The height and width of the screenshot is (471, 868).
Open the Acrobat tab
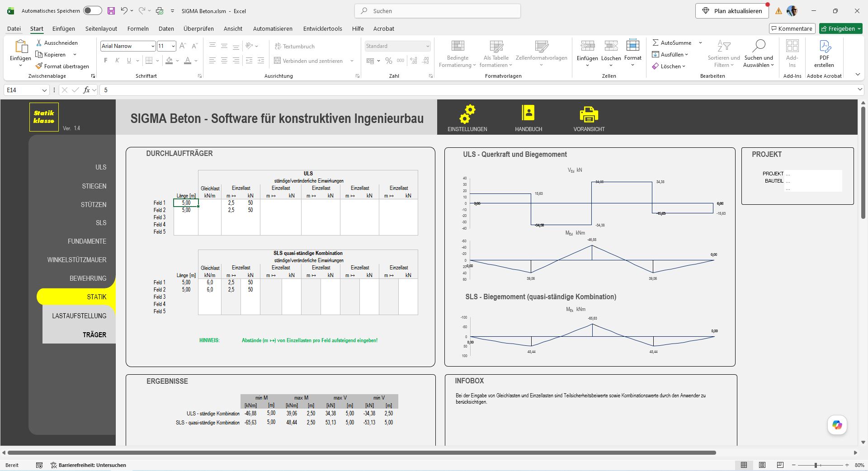pos(384,28)
